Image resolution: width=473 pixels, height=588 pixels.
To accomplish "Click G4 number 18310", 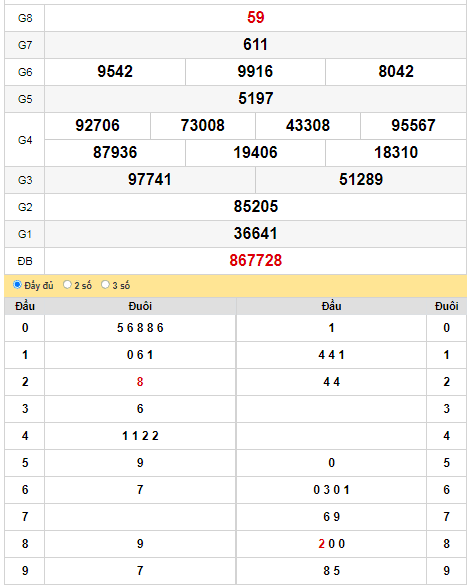I will 396,153.
